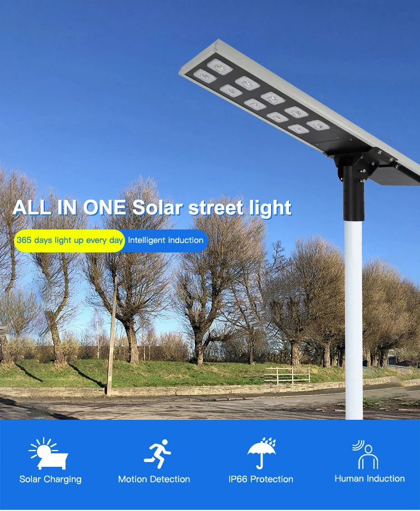Click the wooden fence on the grass
Viewport: 420px width, 511px height.
[x=287, y=375]
